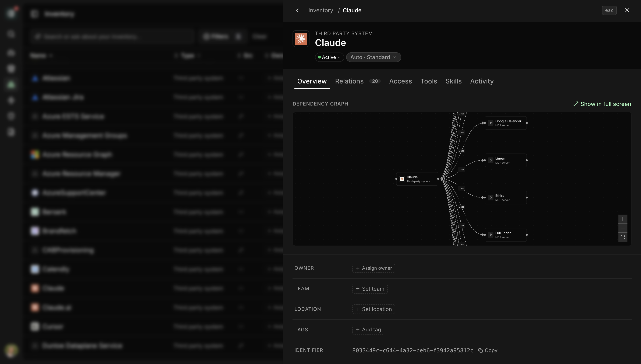Click the identifier text 8033449c-c644-4a32-beb6-f3942a95812c
The image size is (641, 364).
click(413, 350)
